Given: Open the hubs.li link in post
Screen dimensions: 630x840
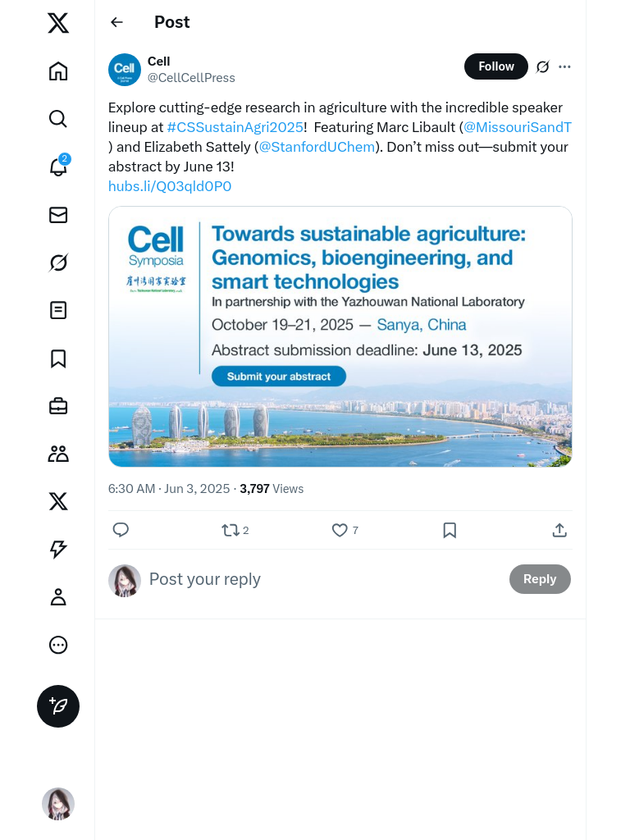Looking at the screenshot, I should [x=170, y=186].
